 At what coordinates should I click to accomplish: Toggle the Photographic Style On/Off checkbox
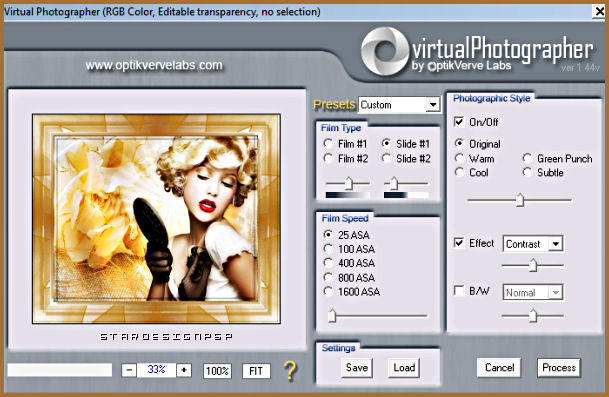click(x=459, y=122)
